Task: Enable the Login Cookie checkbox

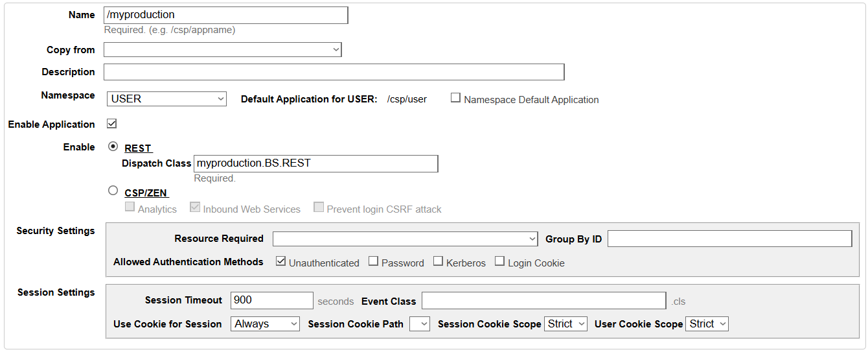Action: (499, 262)
